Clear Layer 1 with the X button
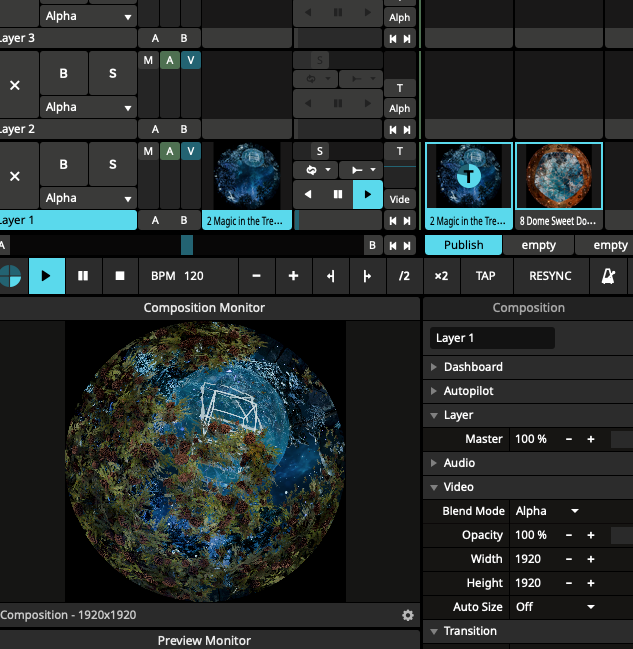The image size is (633, 649). [x=15, y=176]
